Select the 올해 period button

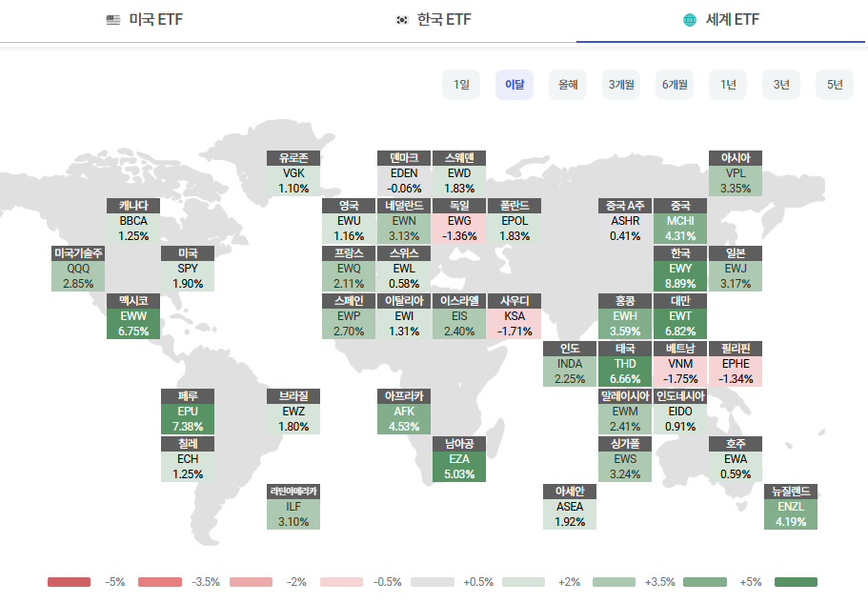point(568,85)
